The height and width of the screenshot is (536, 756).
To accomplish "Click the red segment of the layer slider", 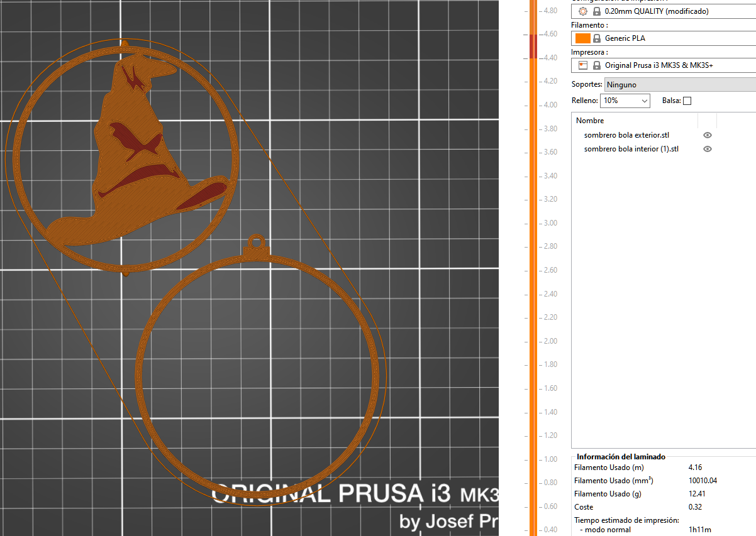I will click(x=533, y=46).
